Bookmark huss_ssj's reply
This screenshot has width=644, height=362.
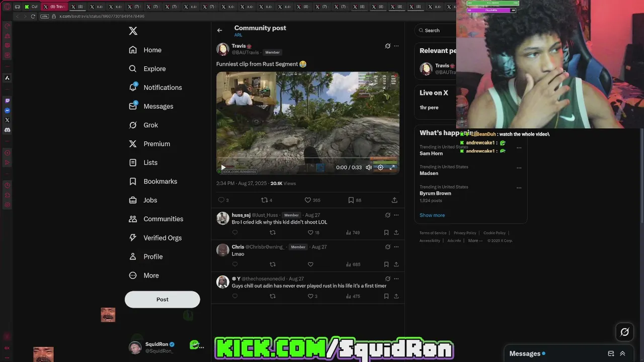point(386,232)
